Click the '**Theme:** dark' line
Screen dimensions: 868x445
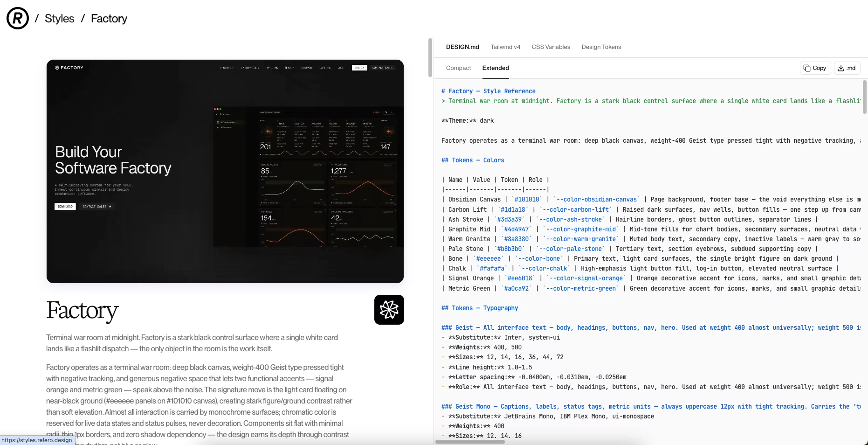coord(468,121)
